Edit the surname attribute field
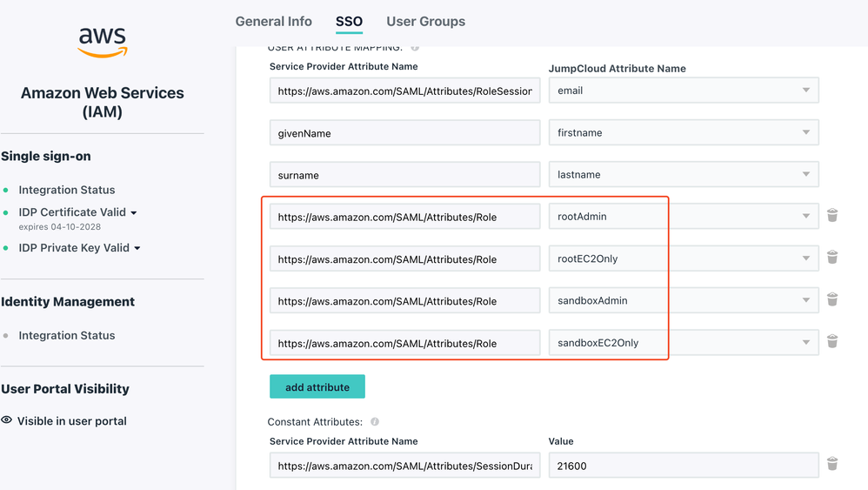The image size is (868, 490). 404,175
